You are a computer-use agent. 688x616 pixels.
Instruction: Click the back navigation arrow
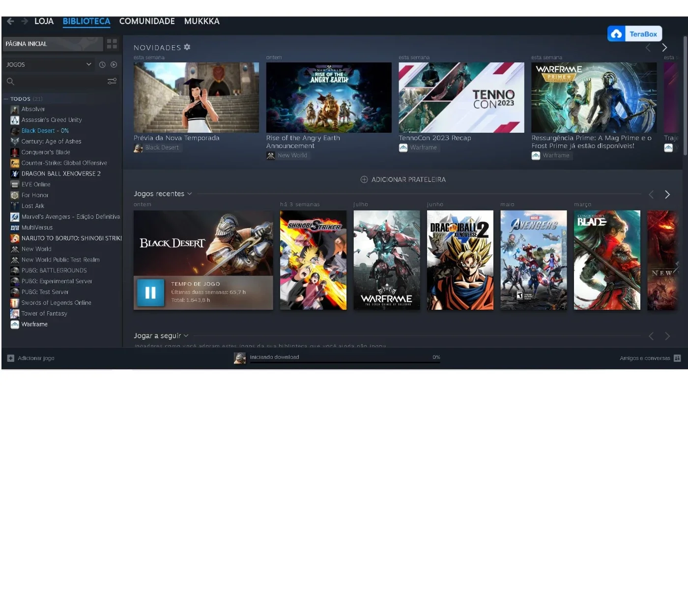(10, 21)
